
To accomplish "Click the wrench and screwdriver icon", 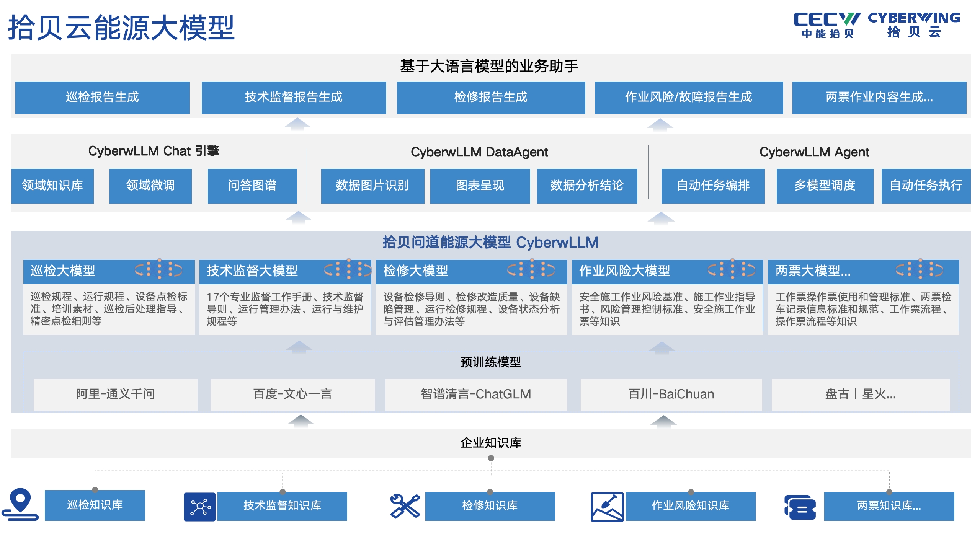I will pyautogui.click(x=405, y=506).
